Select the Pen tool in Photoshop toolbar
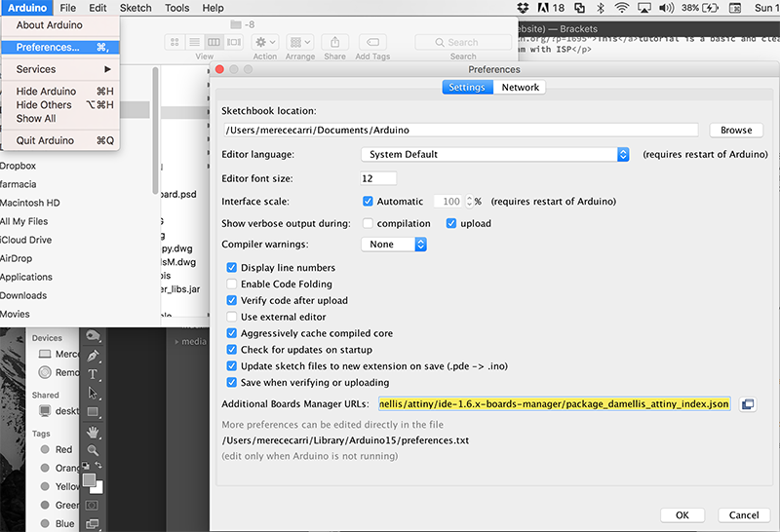780x532 pixels. (93, 356)
